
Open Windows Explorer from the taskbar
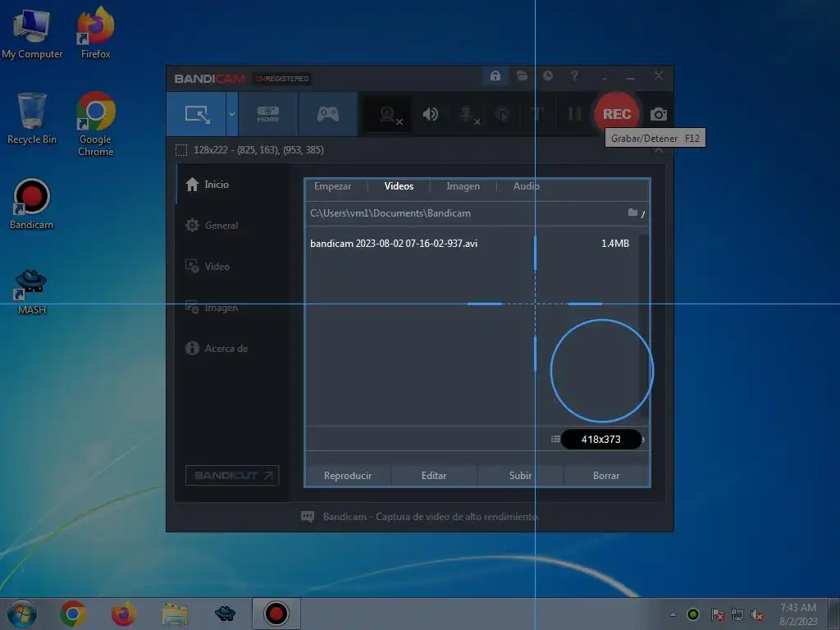[175, 614]
